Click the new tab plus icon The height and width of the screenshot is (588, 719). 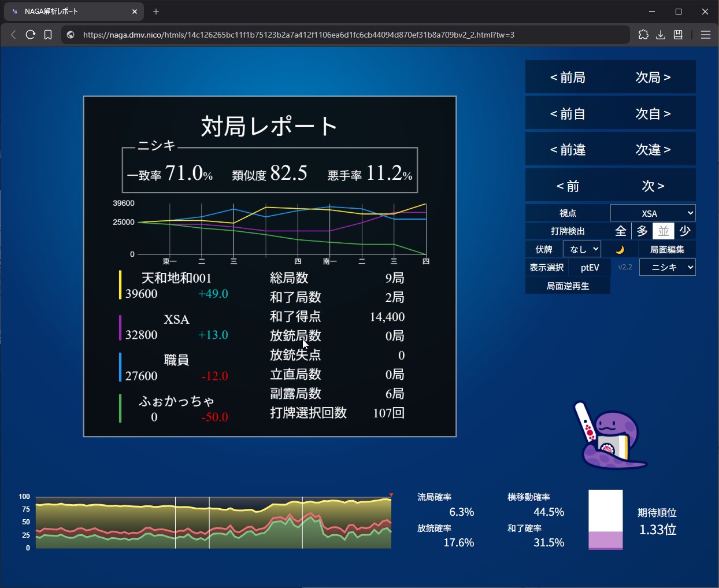(156, 12)
